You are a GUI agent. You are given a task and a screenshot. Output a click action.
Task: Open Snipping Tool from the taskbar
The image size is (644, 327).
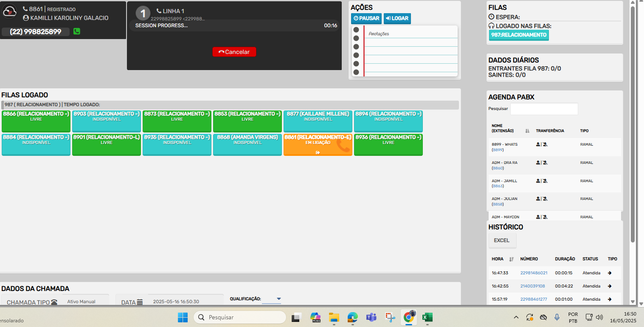[x=390, y=317]
